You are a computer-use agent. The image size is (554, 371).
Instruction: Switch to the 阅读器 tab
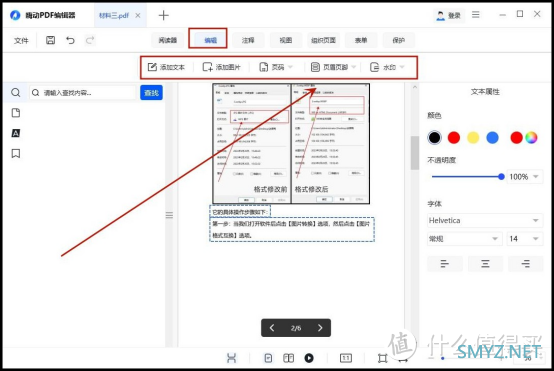click(167, 40)
